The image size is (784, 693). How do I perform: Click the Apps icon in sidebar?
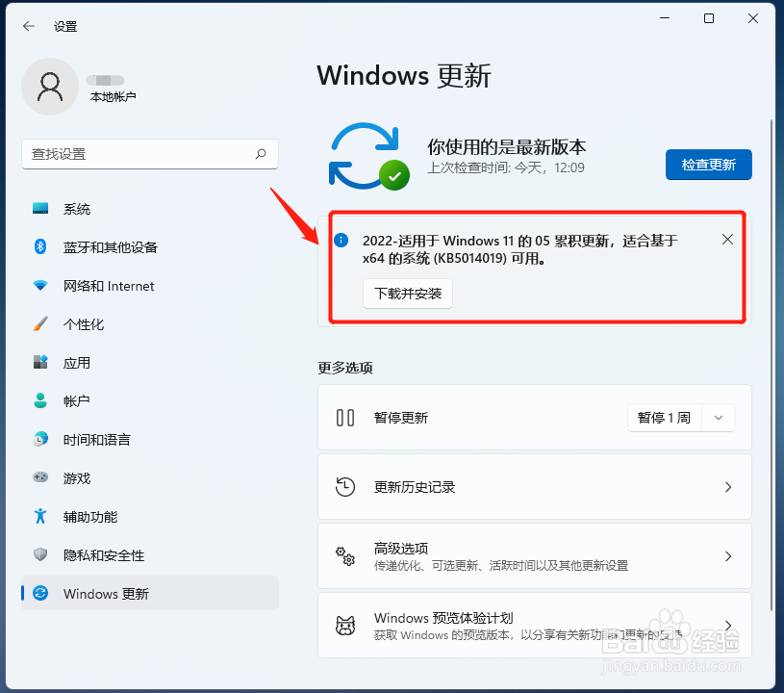40,362
